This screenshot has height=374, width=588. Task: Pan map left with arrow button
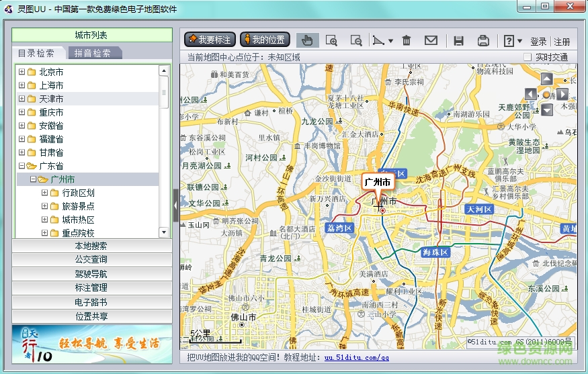pos(531,94)
